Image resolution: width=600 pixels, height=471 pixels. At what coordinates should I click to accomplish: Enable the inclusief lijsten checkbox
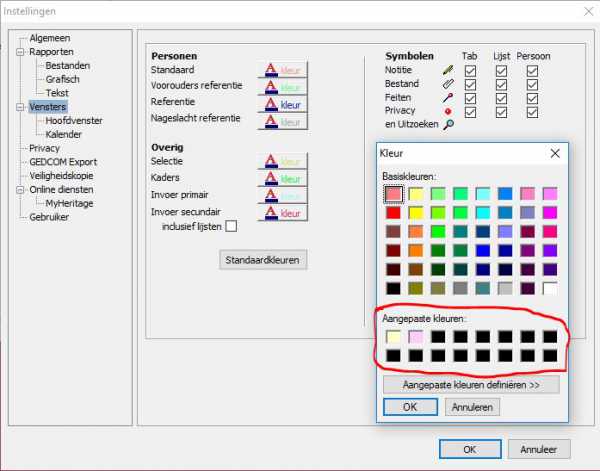[231, 227]
